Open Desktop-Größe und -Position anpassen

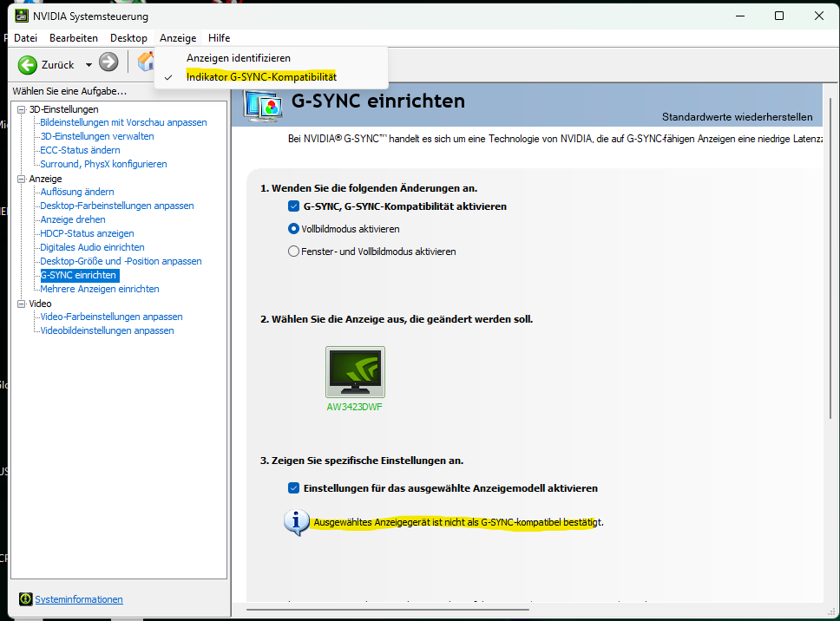tap(121, 261)
